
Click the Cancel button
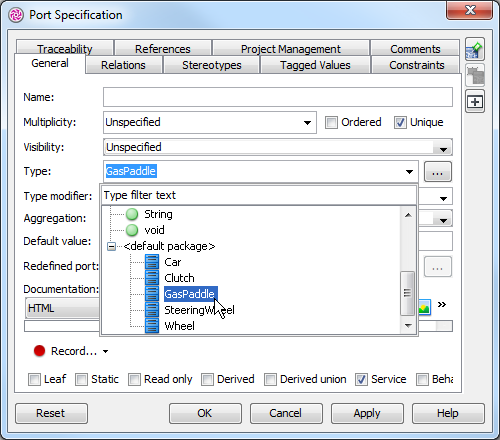286,413
